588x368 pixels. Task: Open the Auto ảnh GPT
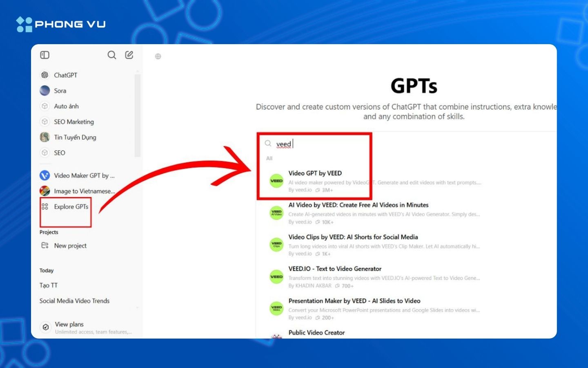point(66,106)
